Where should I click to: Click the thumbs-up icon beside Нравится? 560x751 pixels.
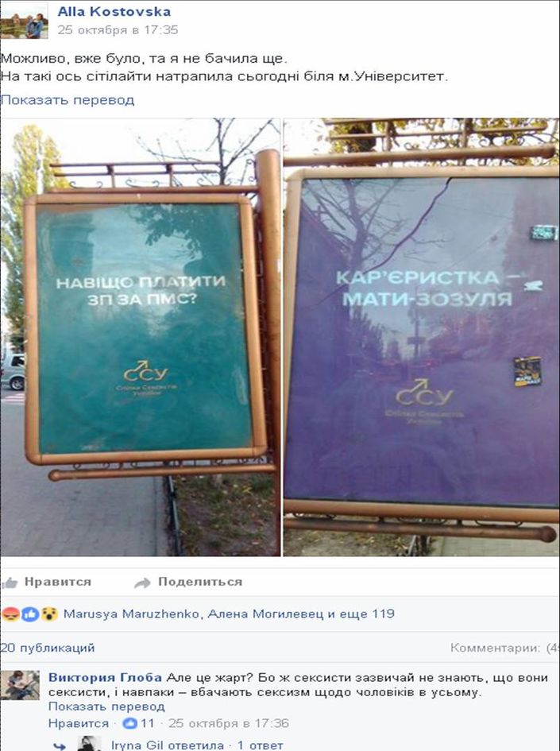point(10,583)
